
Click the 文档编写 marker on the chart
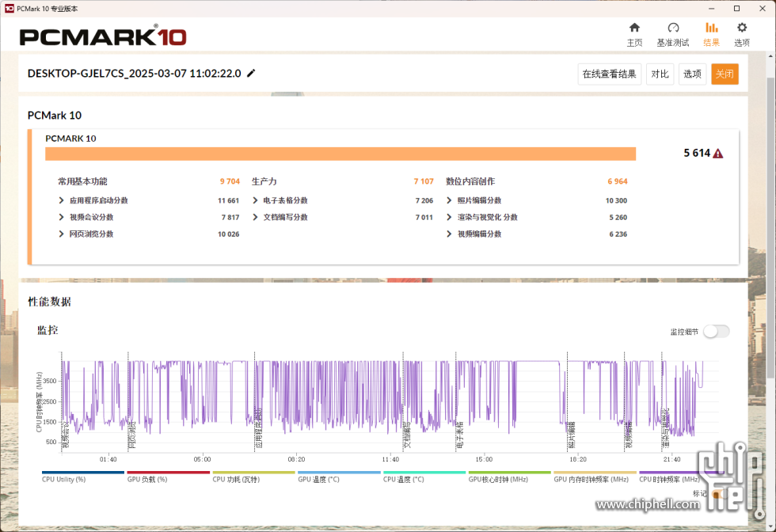[407, 435]
